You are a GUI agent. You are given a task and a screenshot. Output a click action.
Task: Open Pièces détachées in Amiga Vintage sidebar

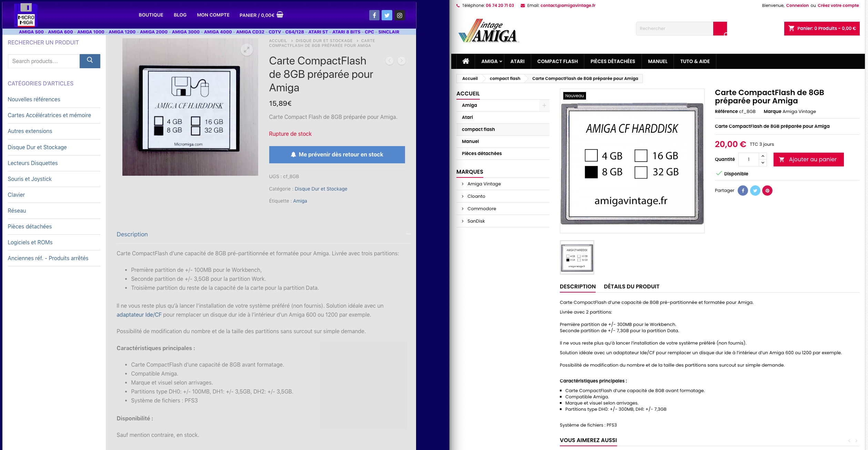[482, 154]
